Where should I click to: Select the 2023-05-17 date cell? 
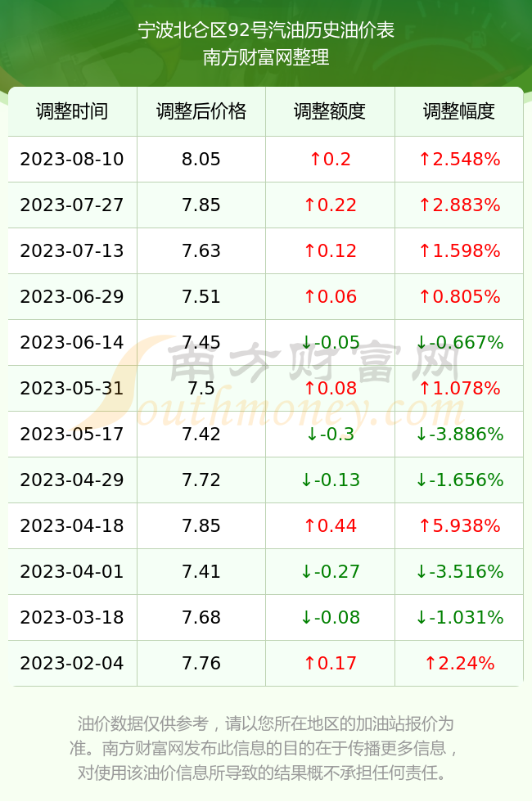(x=72, y=435)
